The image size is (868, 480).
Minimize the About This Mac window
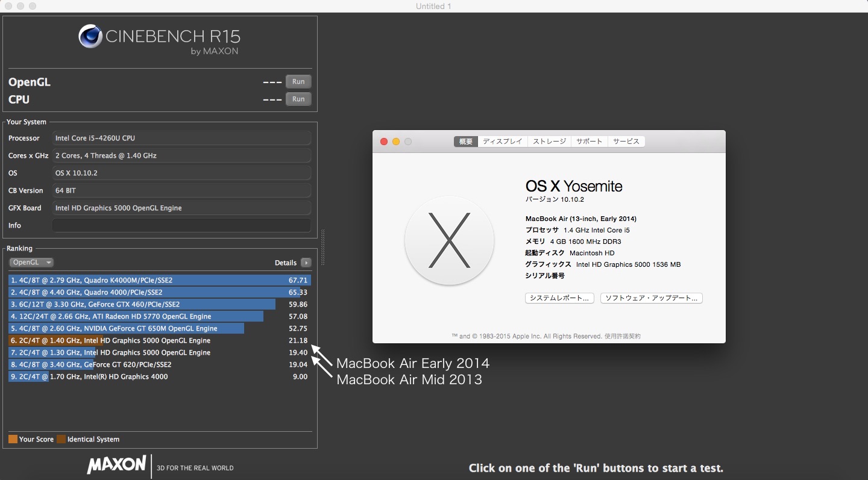(396, 142)
